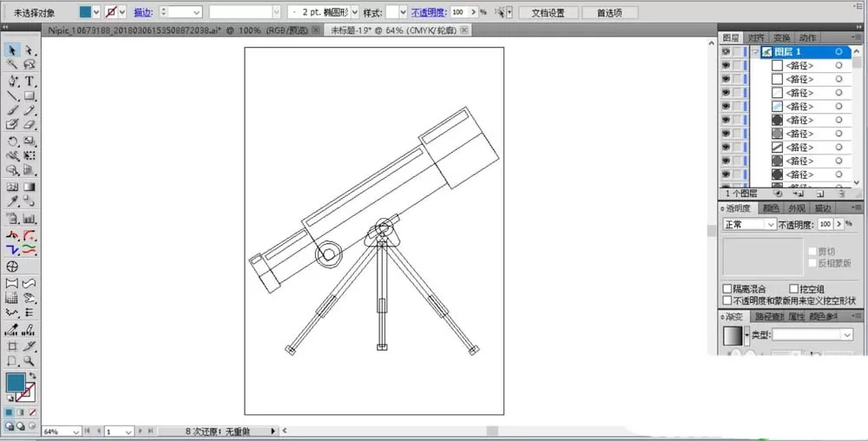Select the Blend tool
Viewport: 868px width, 441px height.
[x=29, y=201]
